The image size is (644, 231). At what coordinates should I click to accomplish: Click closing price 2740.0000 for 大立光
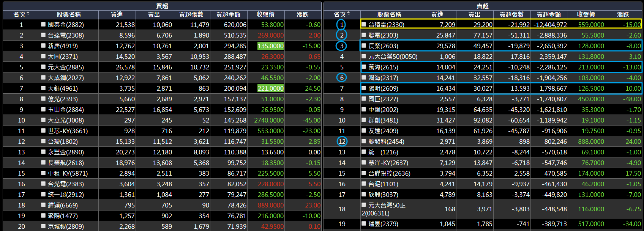(x=269, y=120)
